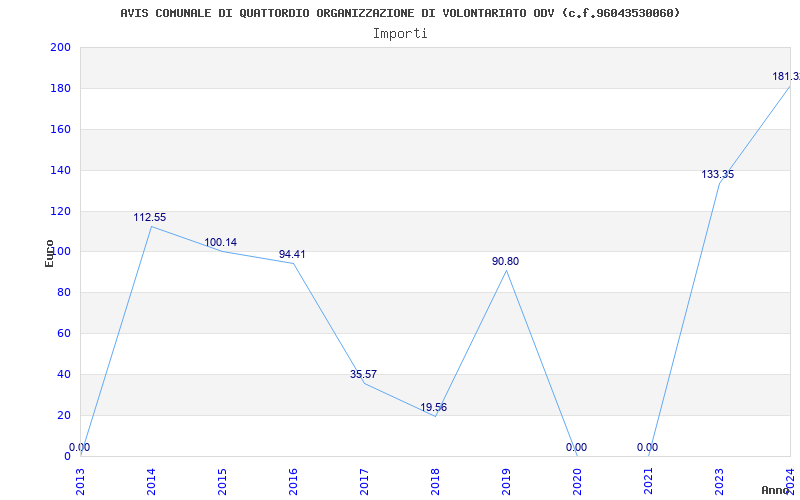The height and width of the screenshot is (500, 800).
Task: Click the 0.00 label above 2020
Action: pos(576,447)
